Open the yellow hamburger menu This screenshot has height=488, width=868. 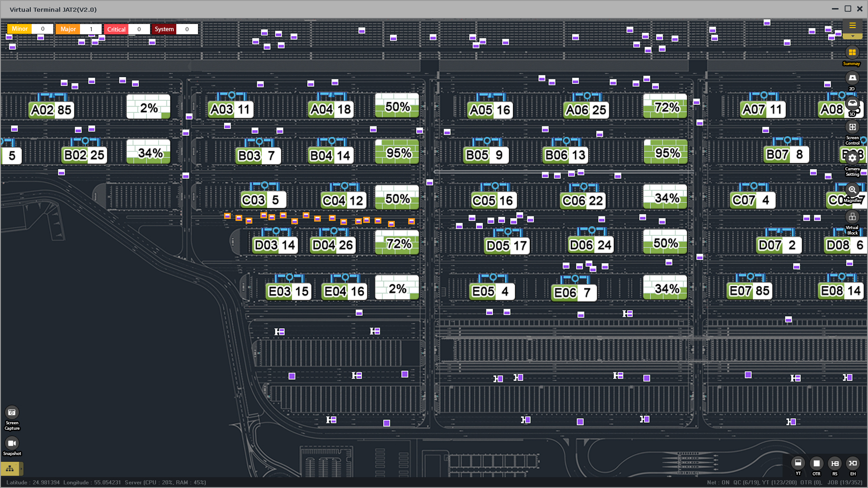[852, 26]
